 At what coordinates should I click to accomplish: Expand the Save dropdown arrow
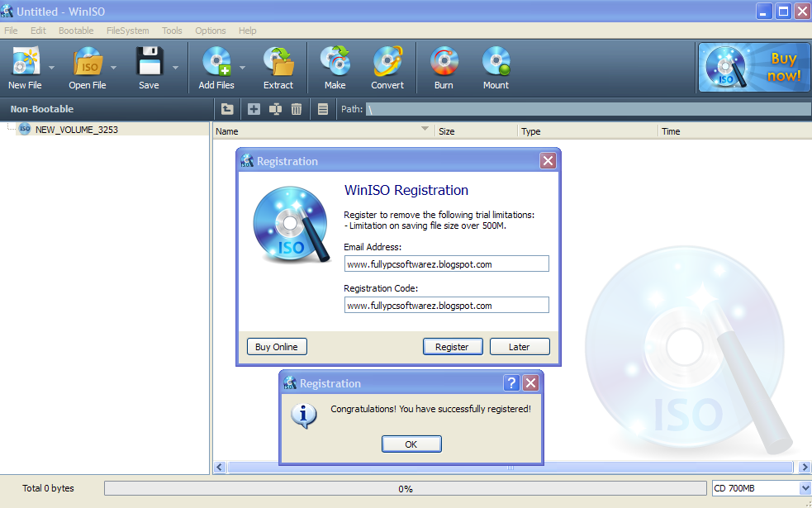(176, 68)
